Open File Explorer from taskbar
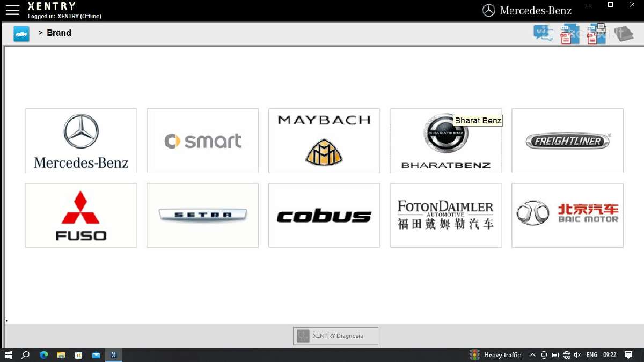Screen dimensions: 644x362 [x=61, y=355]
